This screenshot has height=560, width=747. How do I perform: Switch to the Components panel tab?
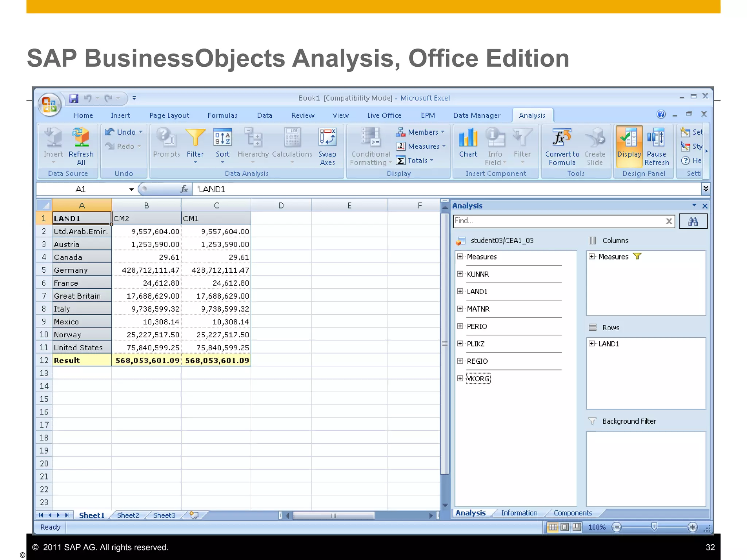coord(573,513)
